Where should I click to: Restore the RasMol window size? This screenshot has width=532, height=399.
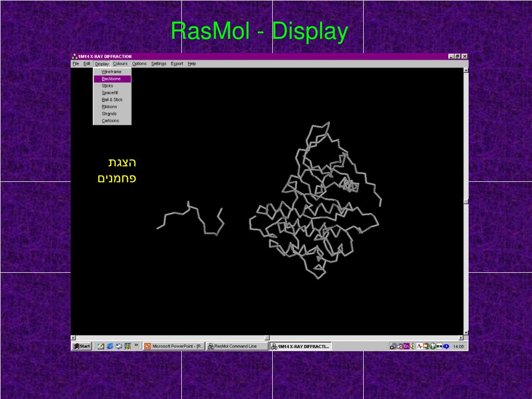click(457, 56)
